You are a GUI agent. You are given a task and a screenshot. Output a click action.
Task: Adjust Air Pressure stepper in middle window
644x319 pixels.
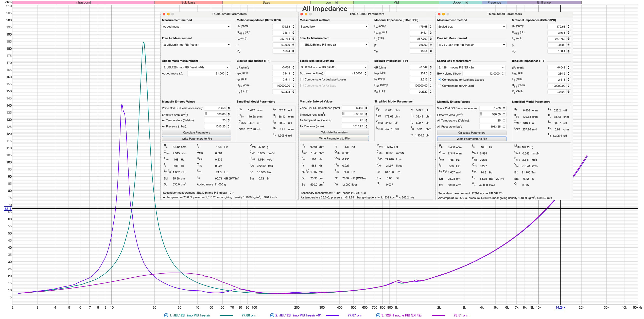click(366, 126)
